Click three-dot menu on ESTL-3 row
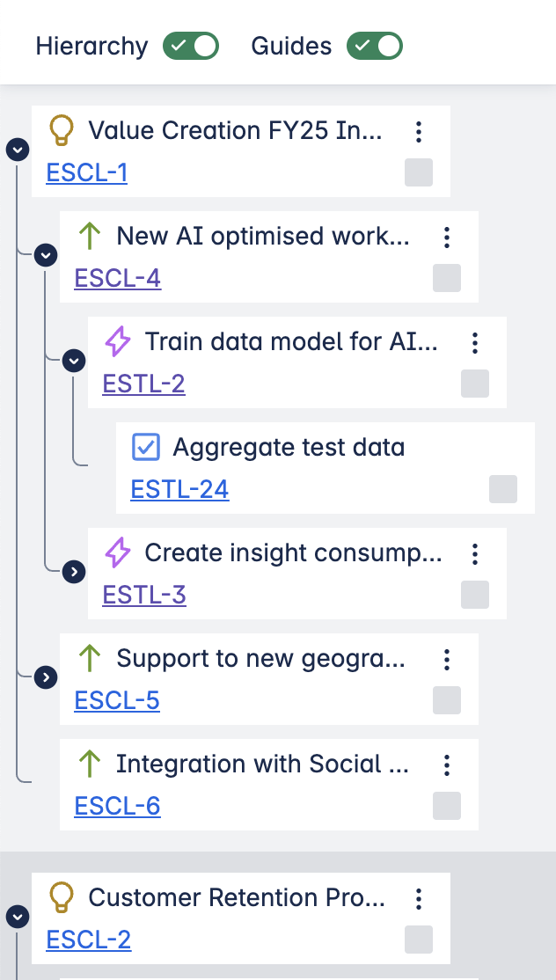The image size is (556, 980). point(475,554)
